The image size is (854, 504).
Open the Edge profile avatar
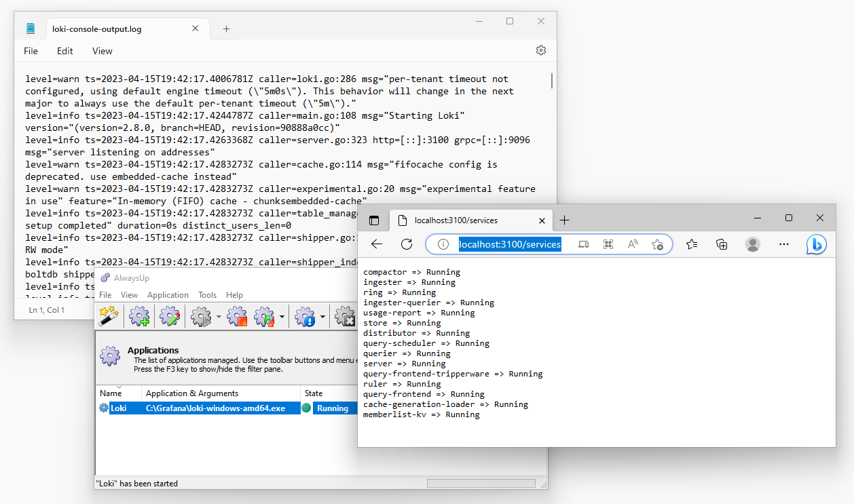(x=753, y=244)
